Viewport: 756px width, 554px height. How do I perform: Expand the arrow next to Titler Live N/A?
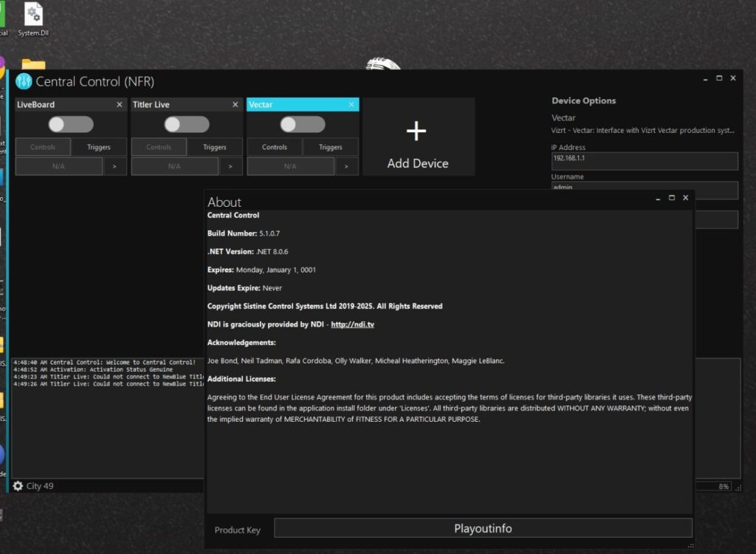click(x=230, y=166)
